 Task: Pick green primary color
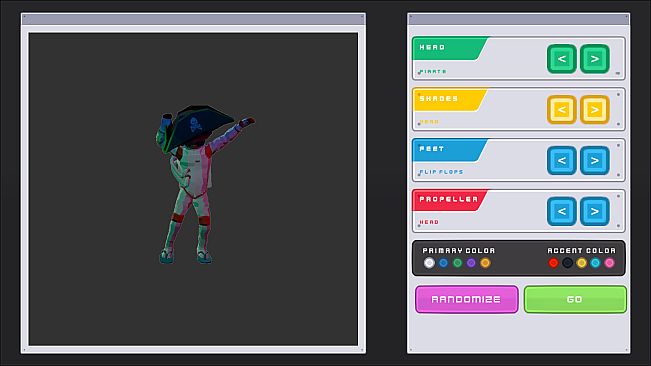point(458,263)
